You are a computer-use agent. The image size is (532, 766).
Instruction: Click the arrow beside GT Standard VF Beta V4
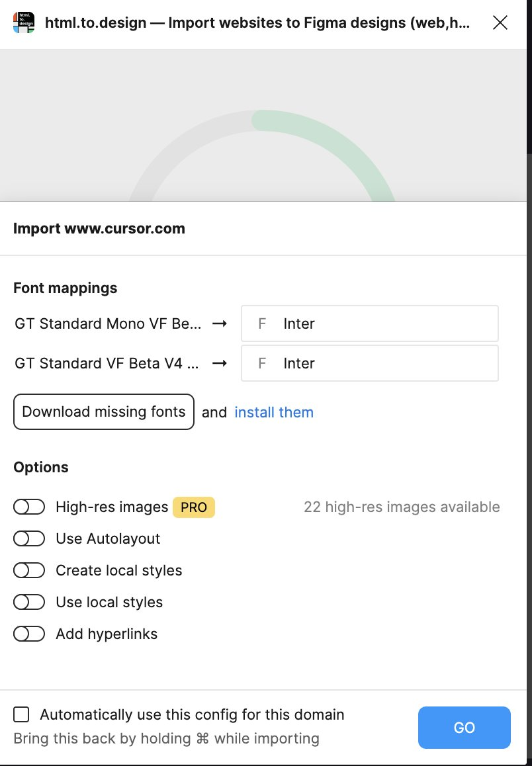click(x=219, y=363)
